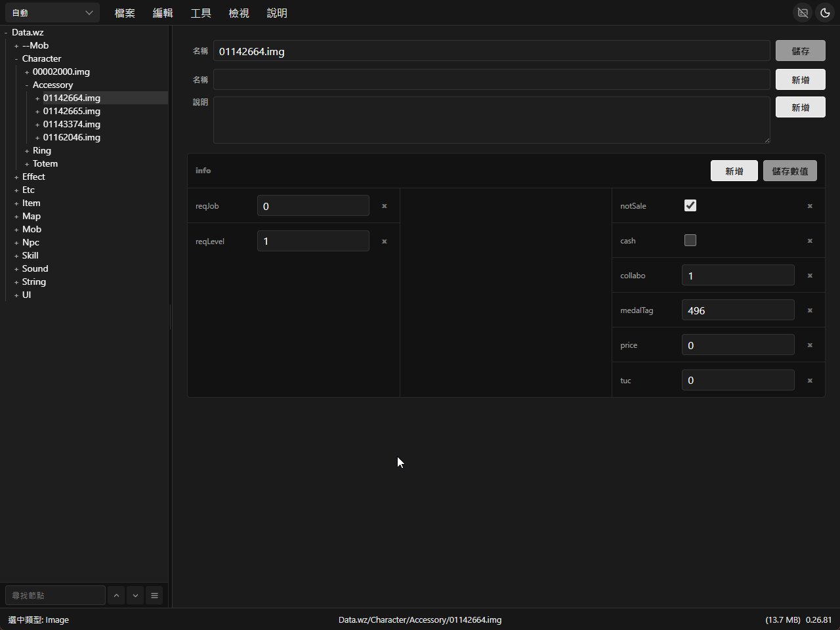The height and width of the screenshot is (630, 840).
Task: Expand the Totem tree node
Action: tap(27, 164)
